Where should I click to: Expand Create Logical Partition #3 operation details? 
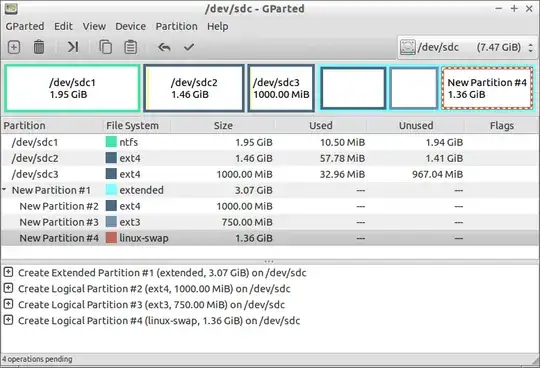[x=8, y=304]
